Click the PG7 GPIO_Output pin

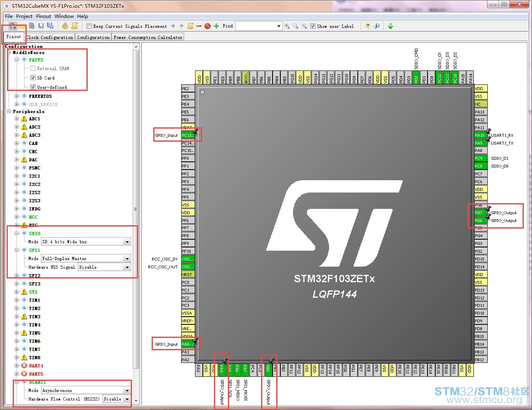(481, 213)
